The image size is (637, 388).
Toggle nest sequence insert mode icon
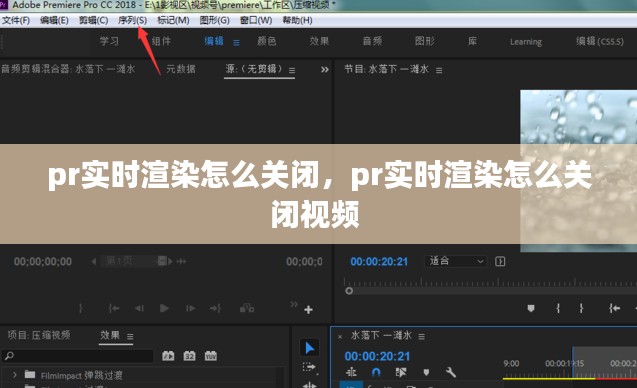[351, 372]
